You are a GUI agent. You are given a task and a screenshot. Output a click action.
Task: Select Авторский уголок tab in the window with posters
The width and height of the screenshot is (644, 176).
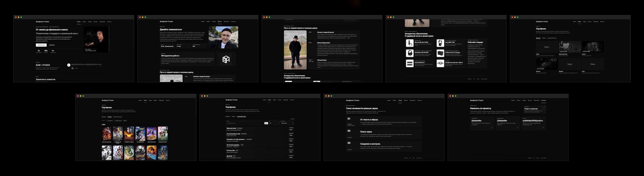pyautogui.click(x=118, y=117)
